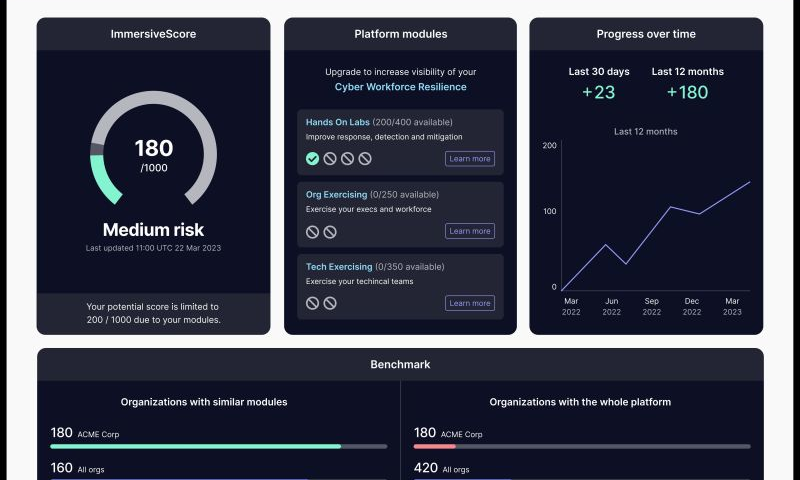Screen dimensions: 800x480
Task: Select the Last 30 days +23 stat
Action: coord(599,92)
